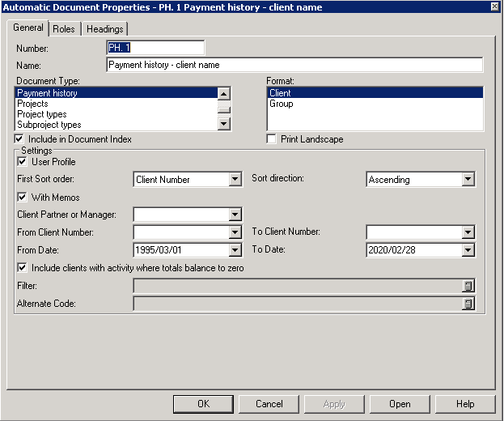The width and height of the screenshot is (504, 421).
Task: Disable the With Memos checkbox
Action: pyautogui.click(x=22, y=197)
